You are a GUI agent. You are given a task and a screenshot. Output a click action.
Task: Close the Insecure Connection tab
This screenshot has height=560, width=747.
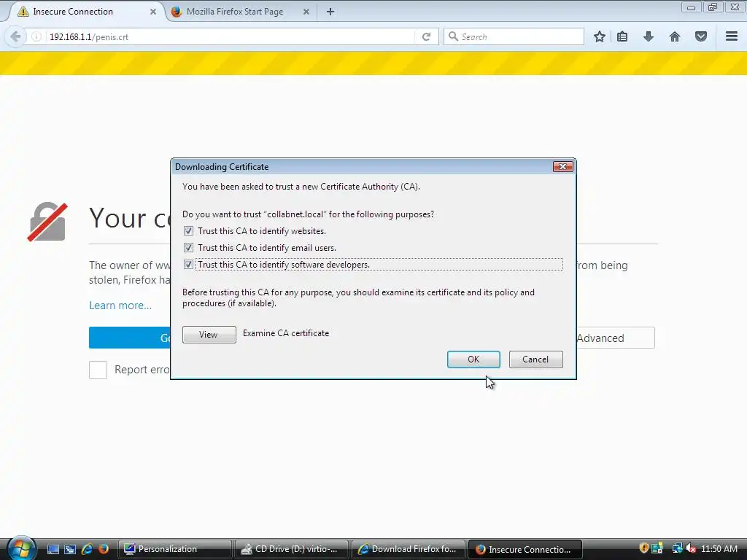[x=153, y=12]
